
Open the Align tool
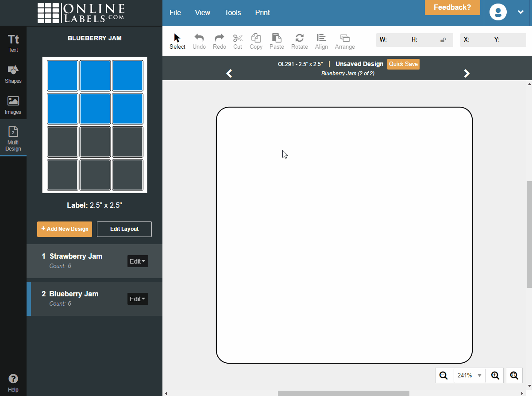pos(321,41)
